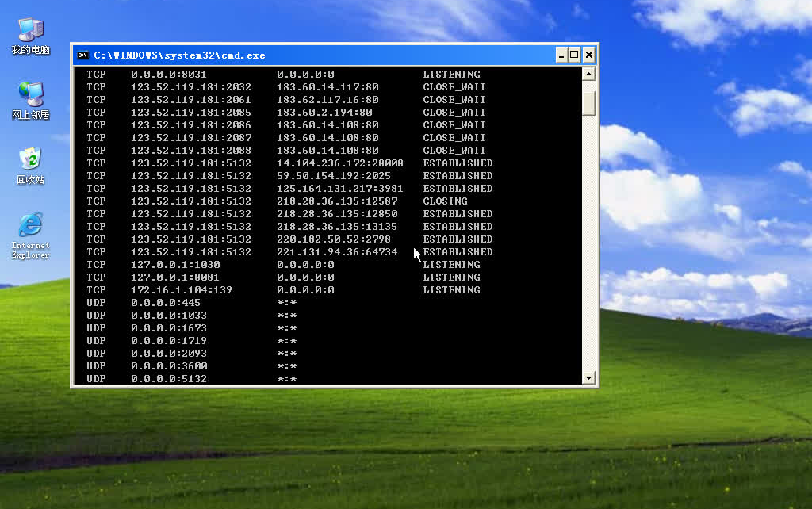812x509 pixels.
Task: Select the 回收站 recycle bin icon
Action: click(x=31, y=166)
